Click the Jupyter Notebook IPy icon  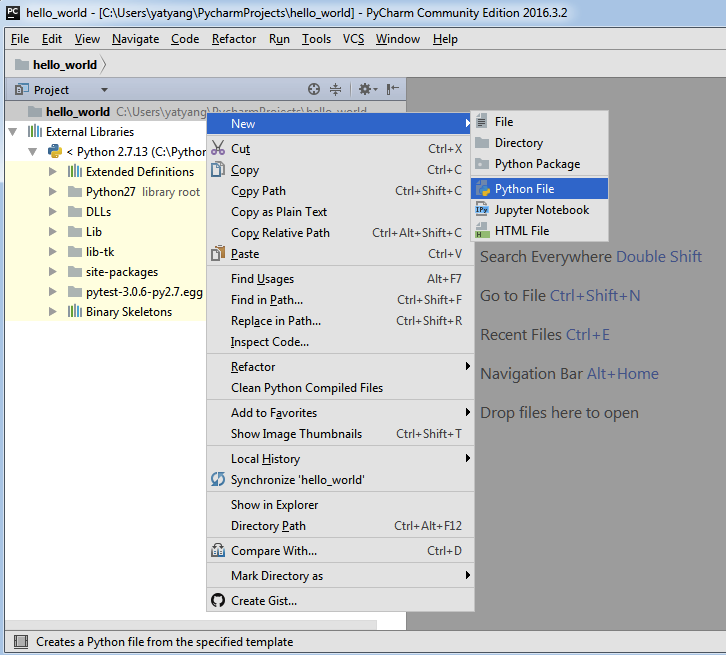click(482, 209)
